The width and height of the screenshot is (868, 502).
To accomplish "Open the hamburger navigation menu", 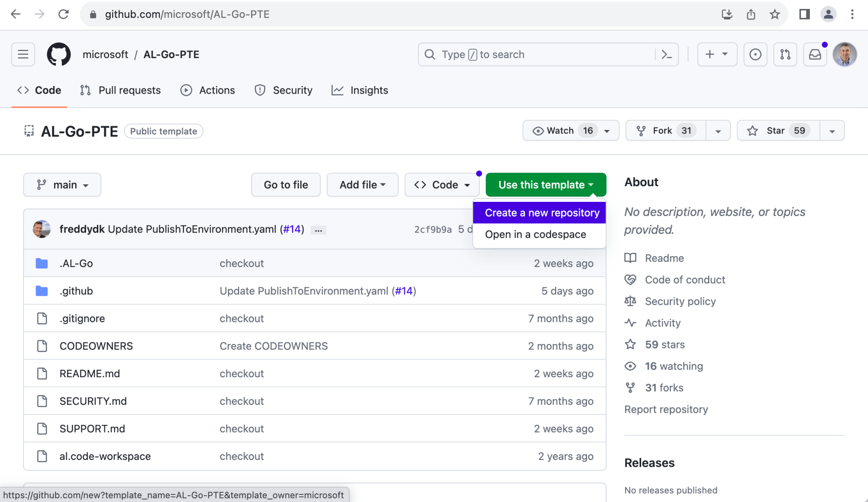I will coord(23,54).
